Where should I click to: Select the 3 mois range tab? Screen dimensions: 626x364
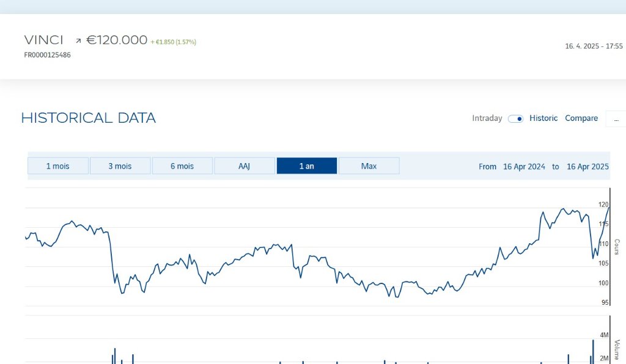[120, 166]
